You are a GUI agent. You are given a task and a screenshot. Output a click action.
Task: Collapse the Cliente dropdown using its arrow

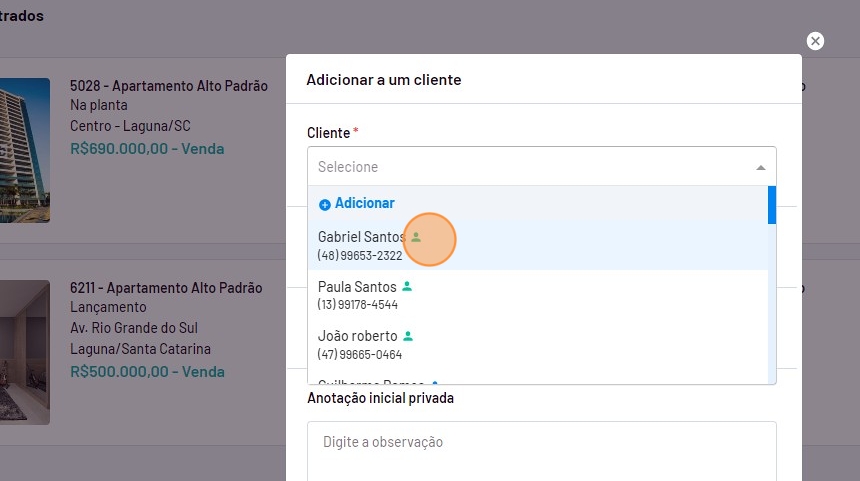coord(760,167)
